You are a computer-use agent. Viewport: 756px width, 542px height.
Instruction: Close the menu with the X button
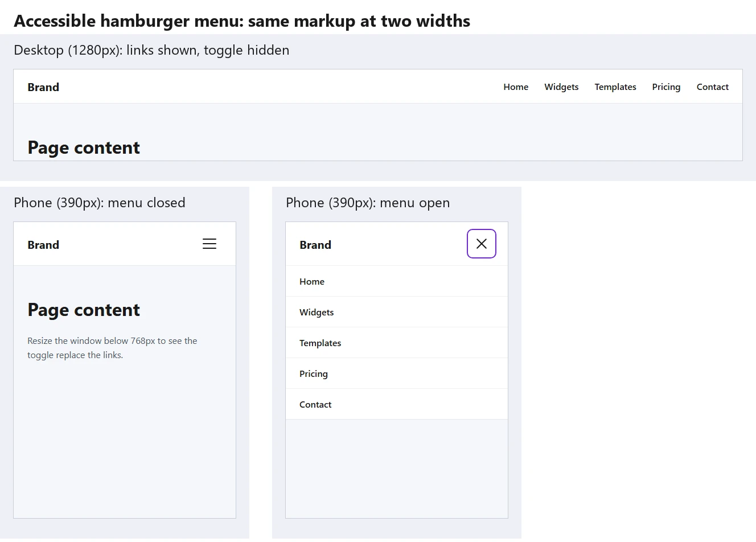(482, 244)
